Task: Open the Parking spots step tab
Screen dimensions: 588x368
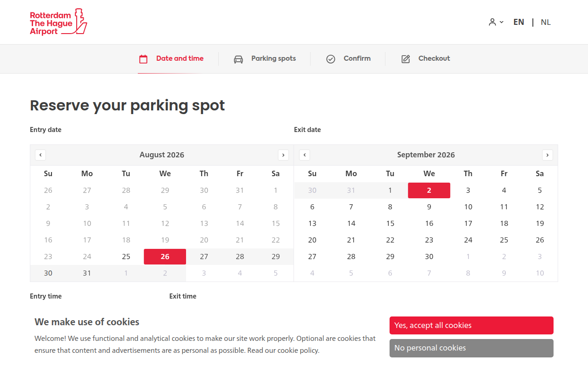Action: [x=265, y=59]
